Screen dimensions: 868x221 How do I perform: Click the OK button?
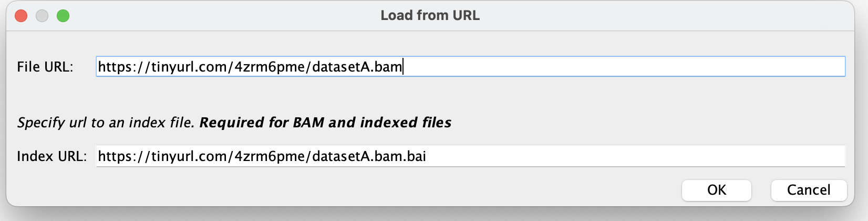point(716,190)
